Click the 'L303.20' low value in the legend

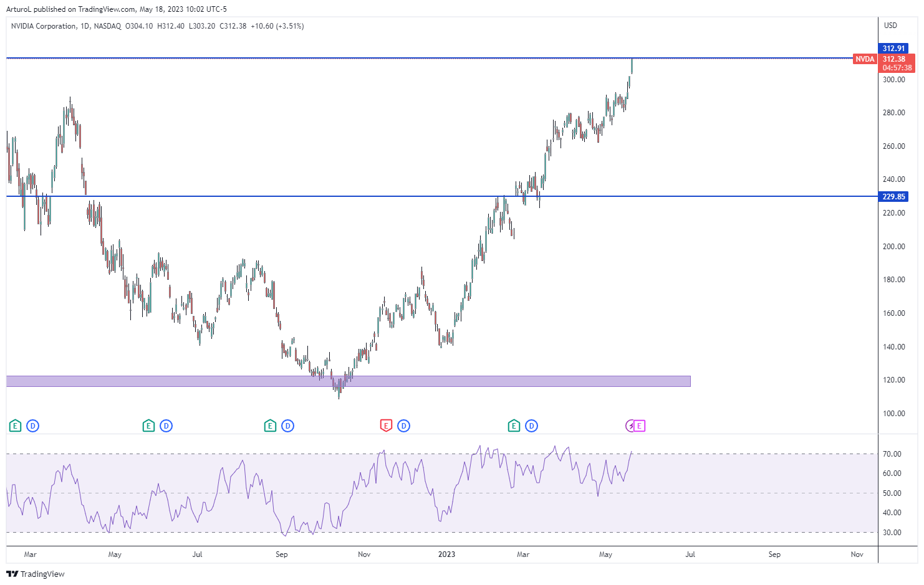point(202,26)
